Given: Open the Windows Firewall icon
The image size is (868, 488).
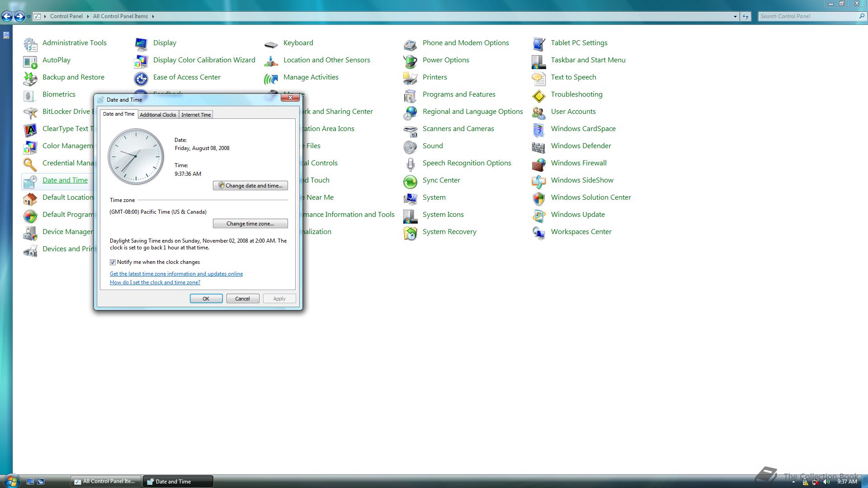Looking at the screenshot, I should point(539,164).
